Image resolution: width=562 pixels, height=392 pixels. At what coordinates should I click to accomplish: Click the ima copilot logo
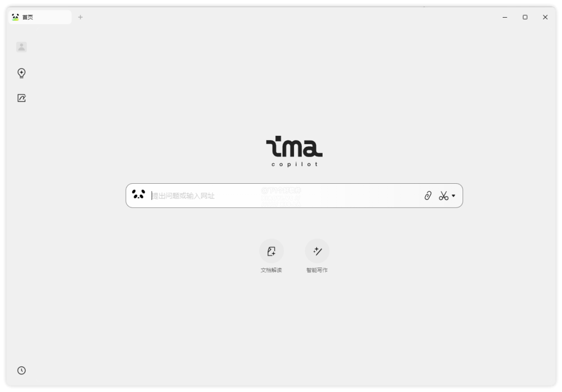pos(294,151)
